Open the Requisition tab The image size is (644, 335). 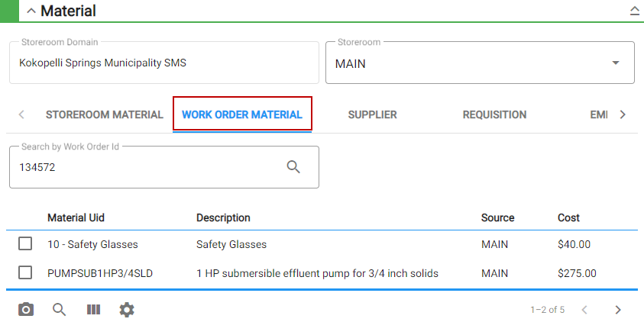[494, 114]
